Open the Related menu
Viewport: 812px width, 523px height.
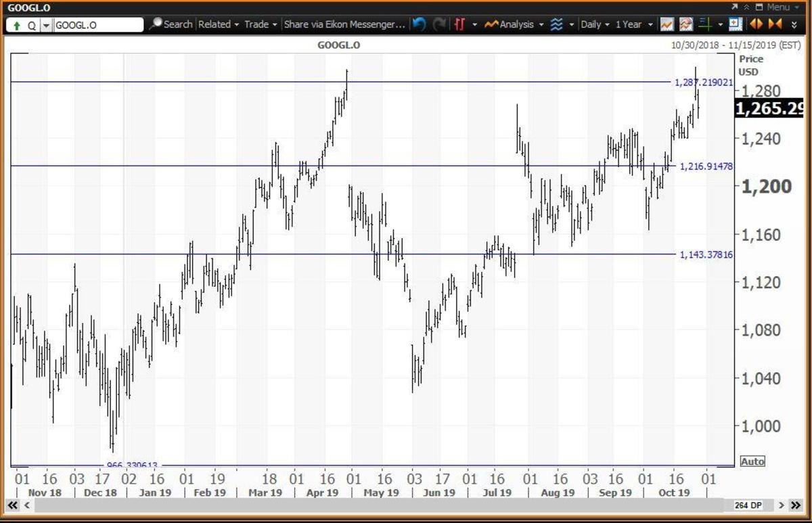(219, 24)
